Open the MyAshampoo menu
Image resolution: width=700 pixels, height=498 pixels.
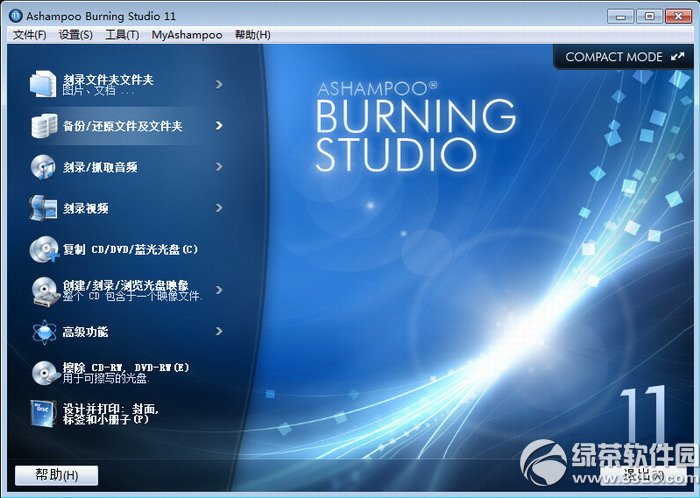(187, 35)
